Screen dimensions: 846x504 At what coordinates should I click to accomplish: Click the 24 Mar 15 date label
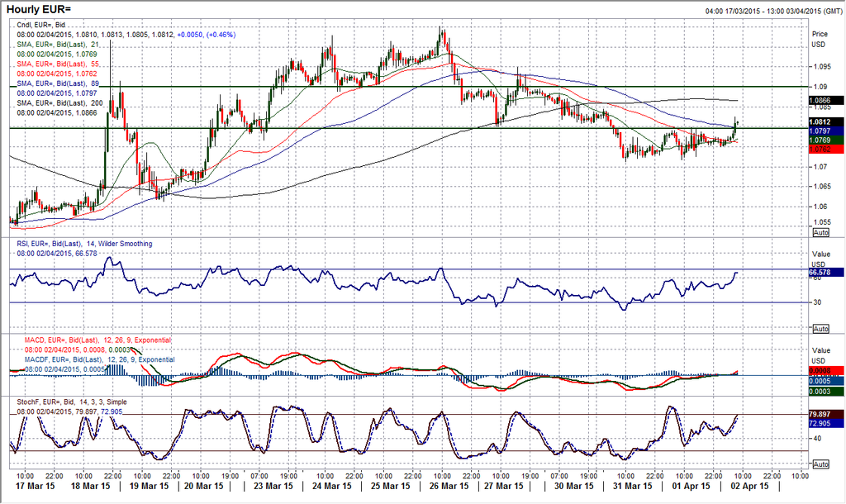pyautogui.click(x=332, y=486)
